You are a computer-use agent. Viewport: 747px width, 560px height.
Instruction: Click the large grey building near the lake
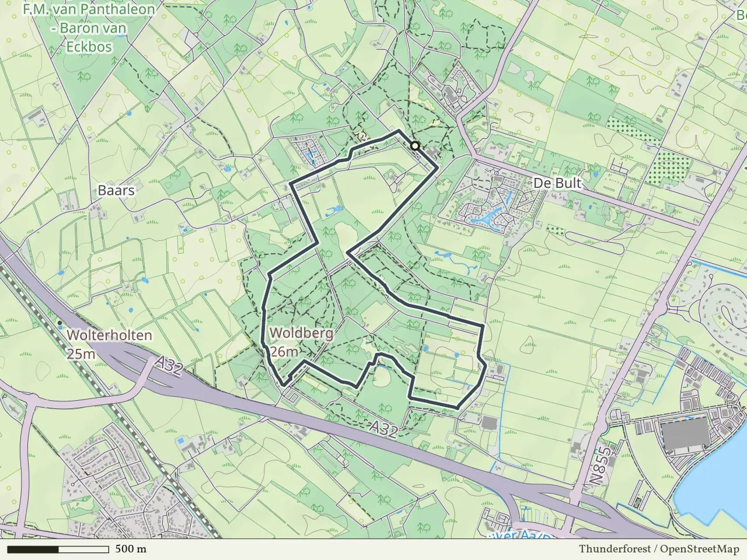click(x=686, y=434)
